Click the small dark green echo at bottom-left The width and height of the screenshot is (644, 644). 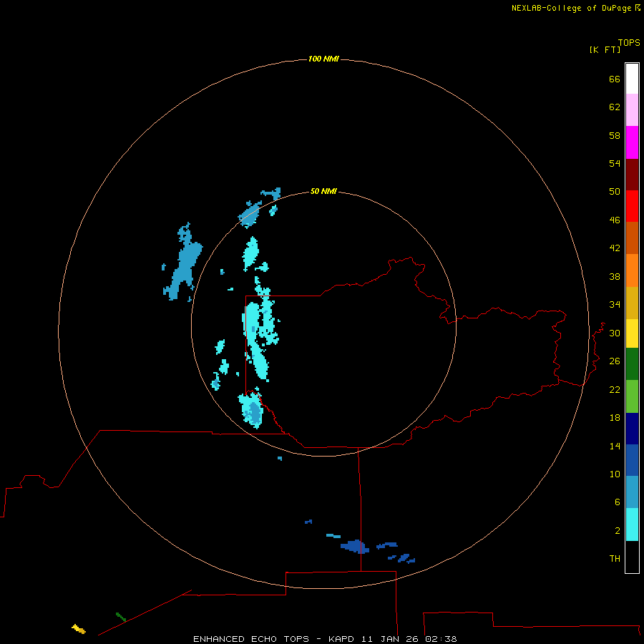(x=121, y=617)
